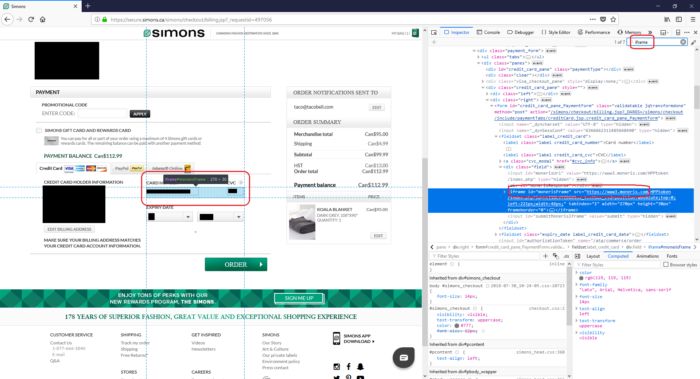Select the PayPal payment tab

[x=128, y=168]
